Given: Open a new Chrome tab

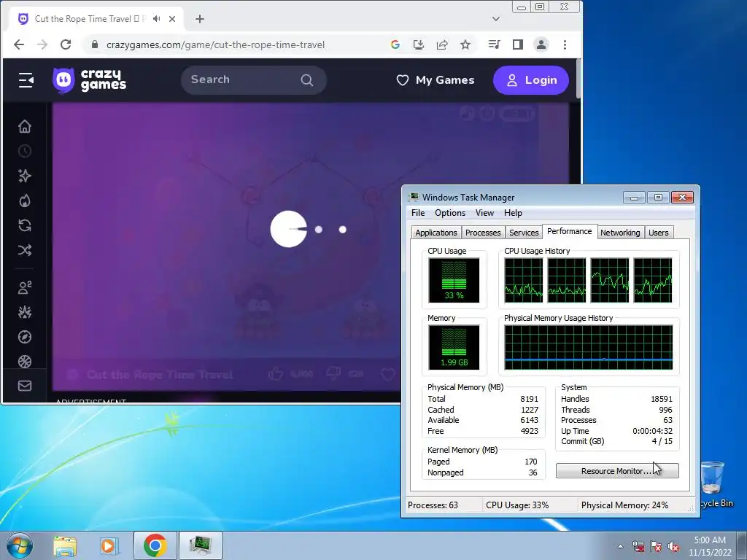Looking at the screenshot, I should click(200, 19).
